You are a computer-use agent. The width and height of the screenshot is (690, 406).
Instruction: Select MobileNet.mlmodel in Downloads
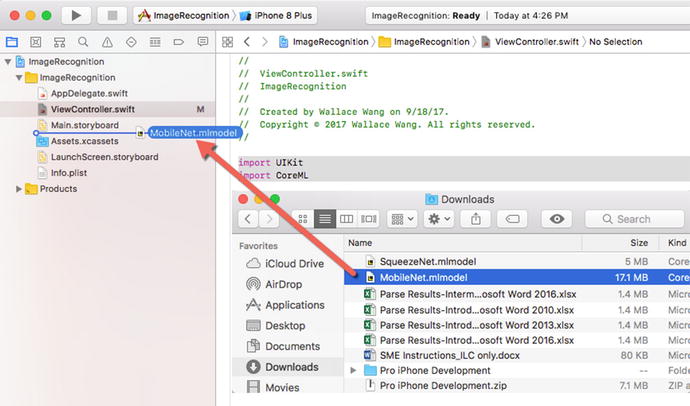tap(517, 278)
